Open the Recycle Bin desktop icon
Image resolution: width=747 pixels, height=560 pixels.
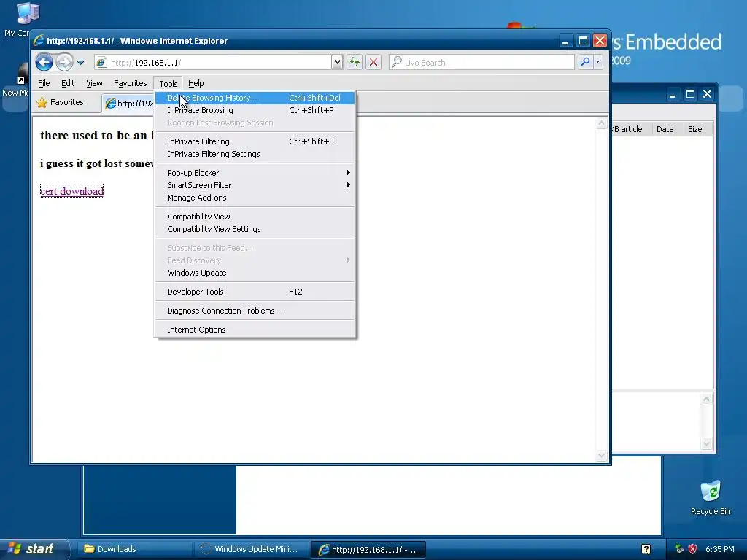(711, 497)
